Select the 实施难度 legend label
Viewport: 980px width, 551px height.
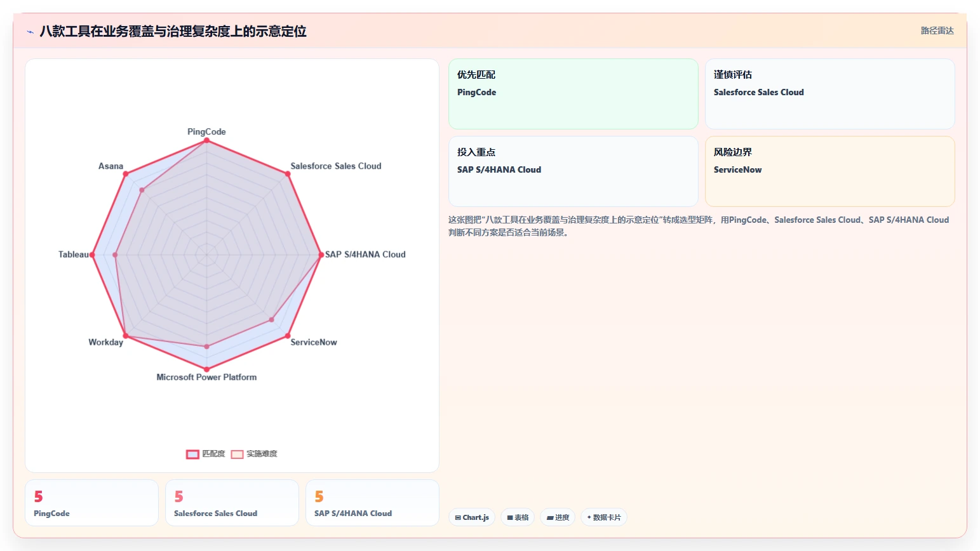262,454
